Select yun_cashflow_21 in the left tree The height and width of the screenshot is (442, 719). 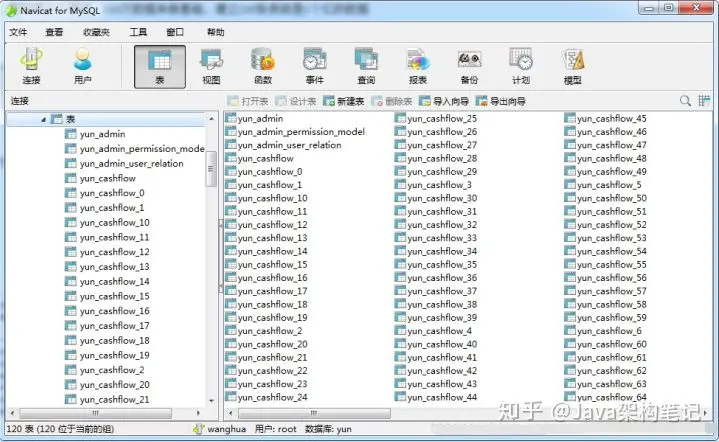pos(115,400)
